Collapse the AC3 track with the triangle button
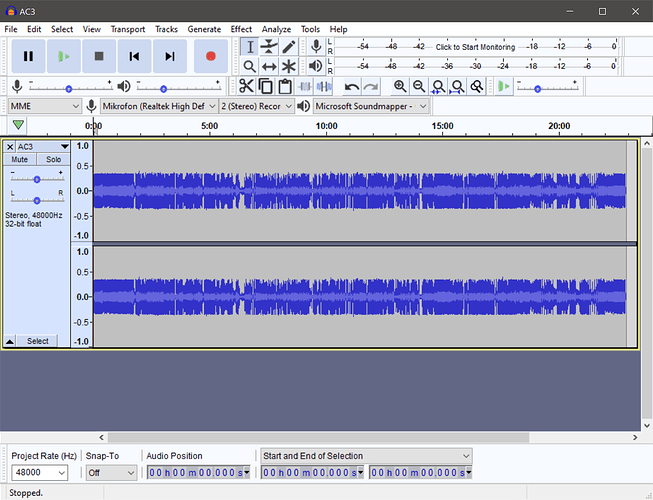653x500 pixels. [x=10, y=341]
